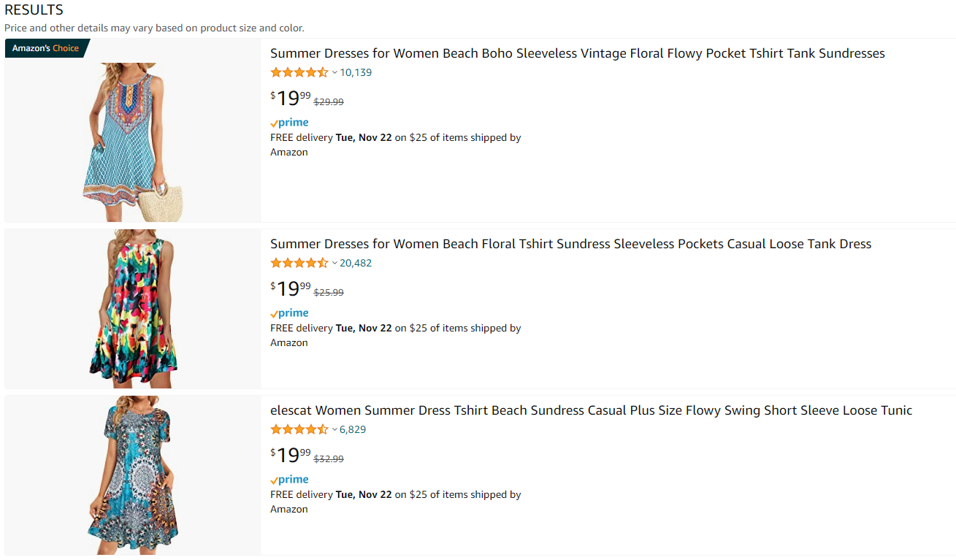The image size is (956, 560).
Task: Open Floral Tshirt Sundress Casual Loose title
Action: (x=571, y=244)
